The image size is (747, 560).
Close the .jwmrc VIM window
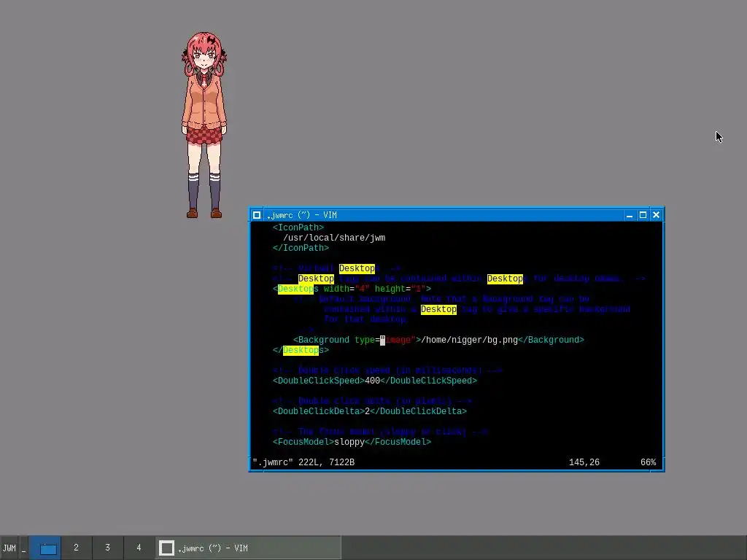656,215
